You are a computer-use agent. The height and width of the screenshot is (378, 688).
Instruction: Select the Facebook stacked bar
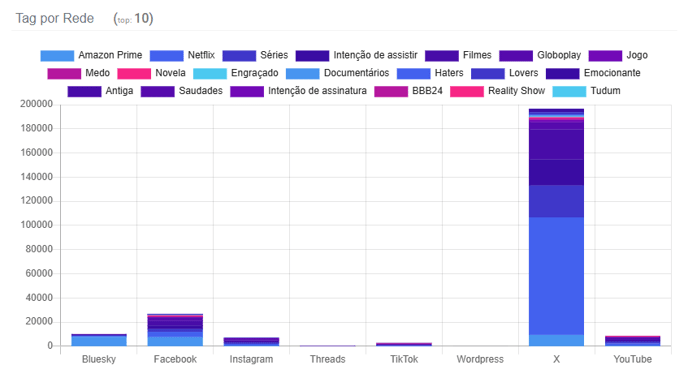[175, 330]
